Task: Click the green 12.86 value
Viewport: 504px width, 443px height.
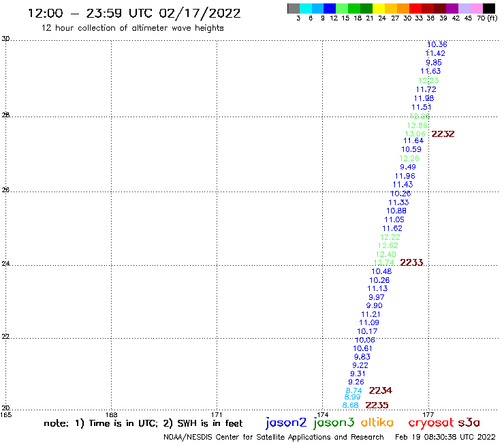Action: click(x=418, y=125)
